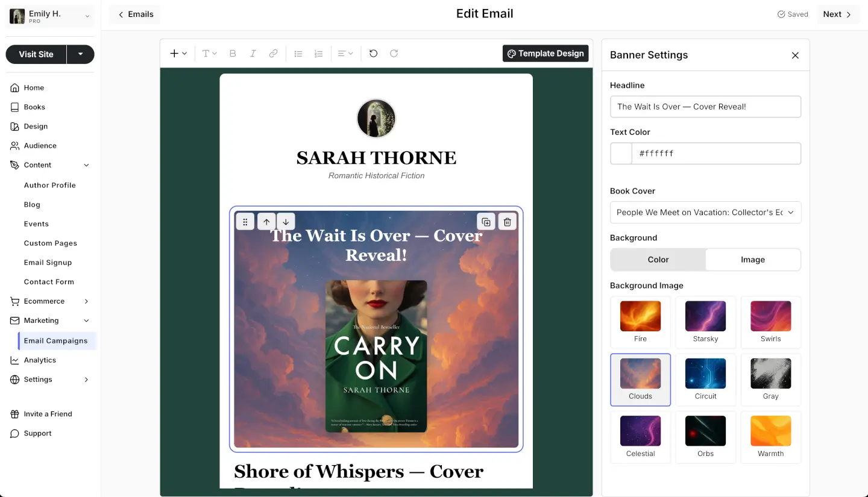Redo the last change
This screenshot has width=868, height=497.
(394, 54)
